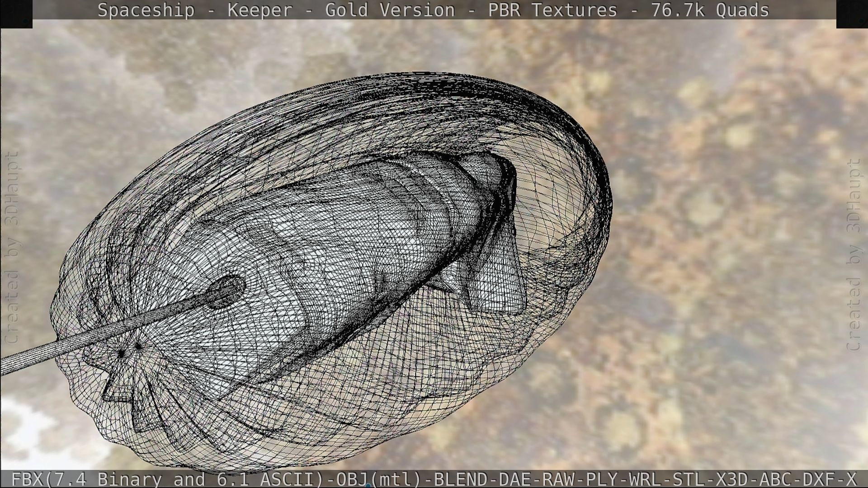Image resolution: width=868 pixels, height=488 pixels.
Task: Click 'PBR Textures' in the title bar
Action: (552, 10)
